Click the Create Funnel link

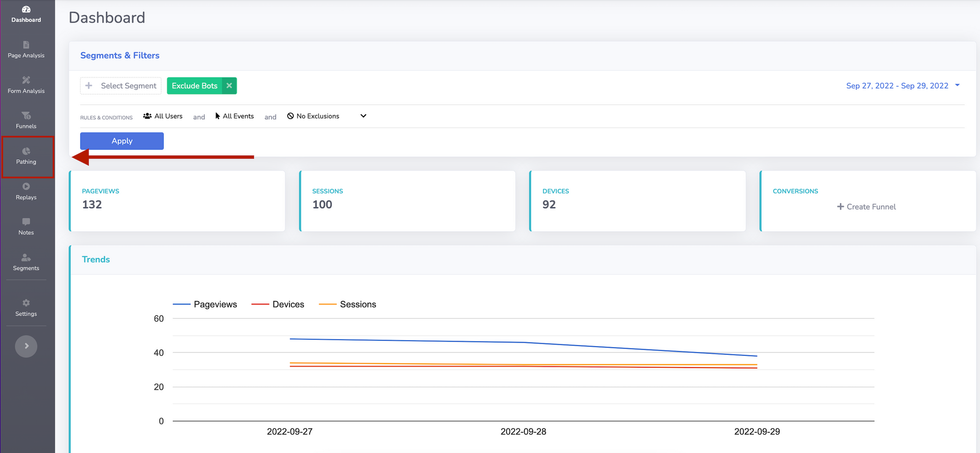(866, 207)
